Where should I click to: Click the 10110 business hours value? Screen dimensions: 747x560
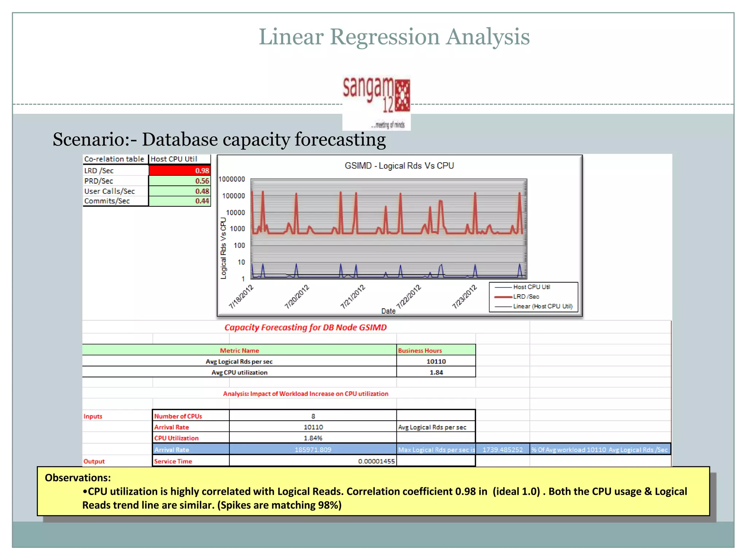(436, 361)
